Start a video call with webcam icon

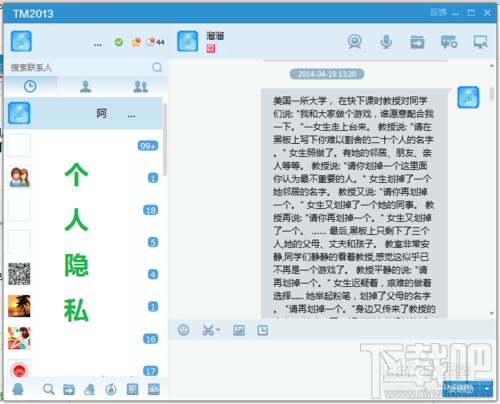[x=355, y=42]
